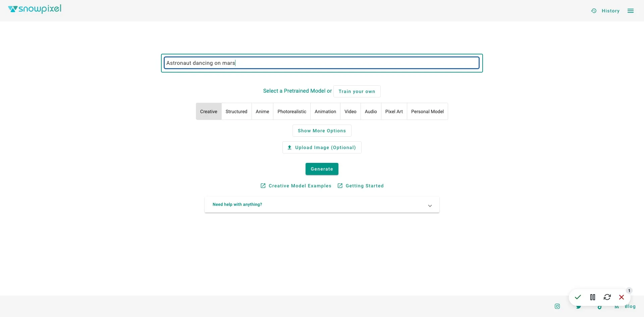644x317 pixels.
Task: Select the Video model
Action: pos(351,111)
